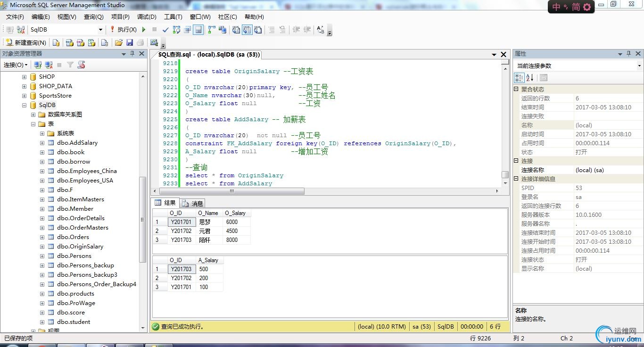This screenshot has width=644, height=347.
Task: Click the Increase Indent icon
Action: coord(307,30)
